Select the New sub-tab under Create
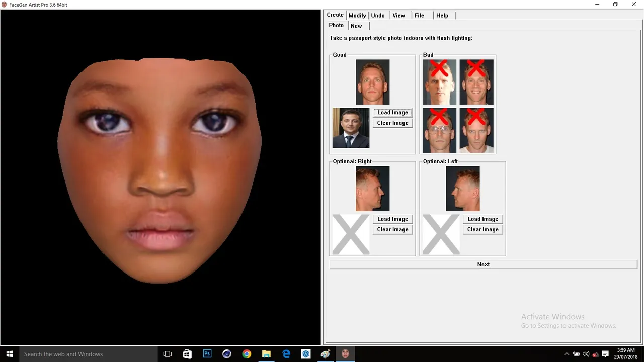644x362 pixels. coord(356,26)
